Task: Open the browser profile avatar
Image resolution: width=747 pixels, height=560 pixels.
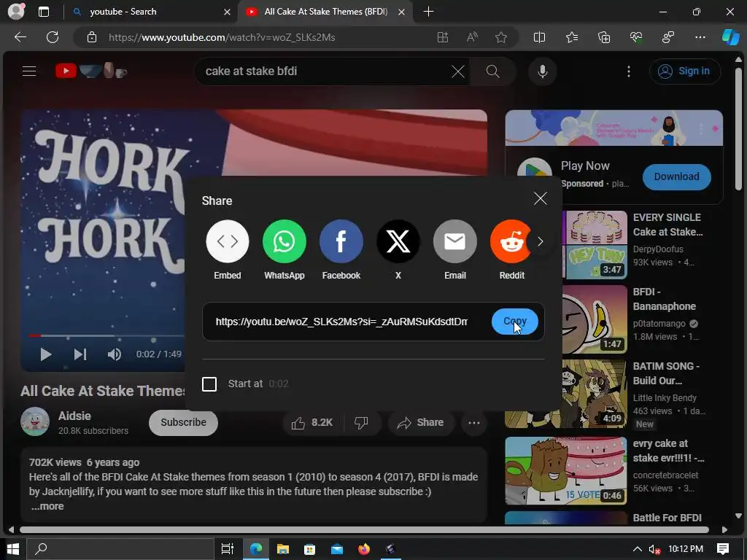Action: [x=16, y=12]
